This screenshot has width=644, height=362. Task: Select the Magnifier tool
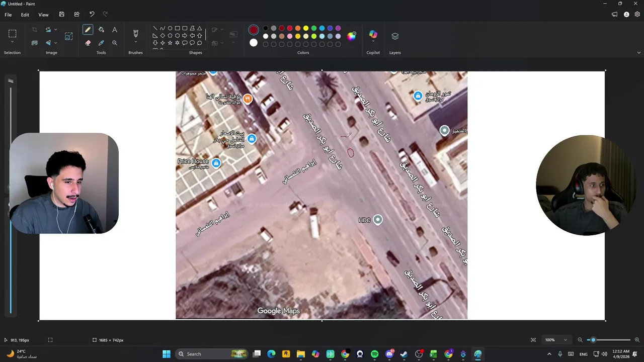pos(115,43)
